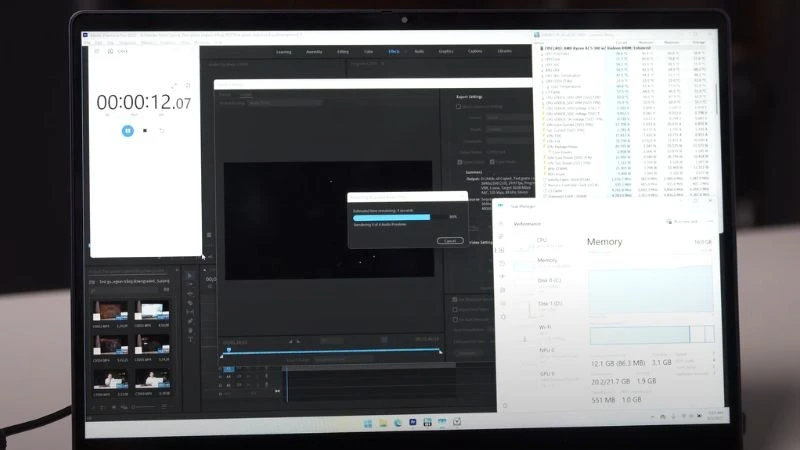Screen dimensions: 800x450
Task: Select the top-left clip thumbnail in Project panel
Action: pyautogui.click(x=110, y=311)
